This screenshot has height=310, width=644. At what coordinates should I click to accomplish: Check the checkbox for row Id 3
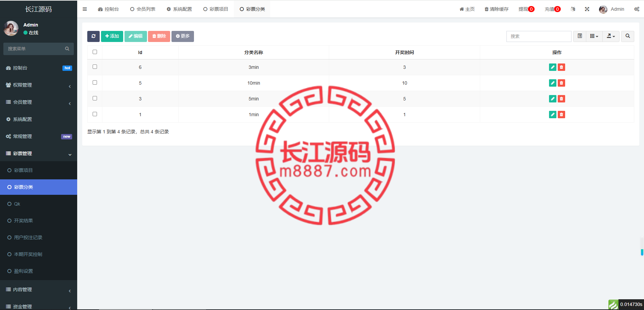[95, 98]
